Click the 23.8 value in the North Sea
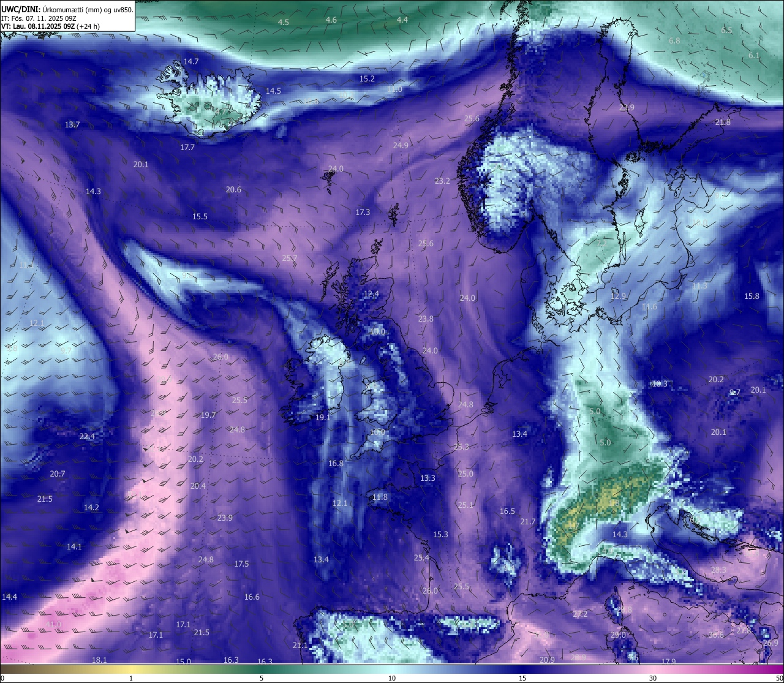The image size is (784, 683). pyautogui.click(x=426, y=319)
